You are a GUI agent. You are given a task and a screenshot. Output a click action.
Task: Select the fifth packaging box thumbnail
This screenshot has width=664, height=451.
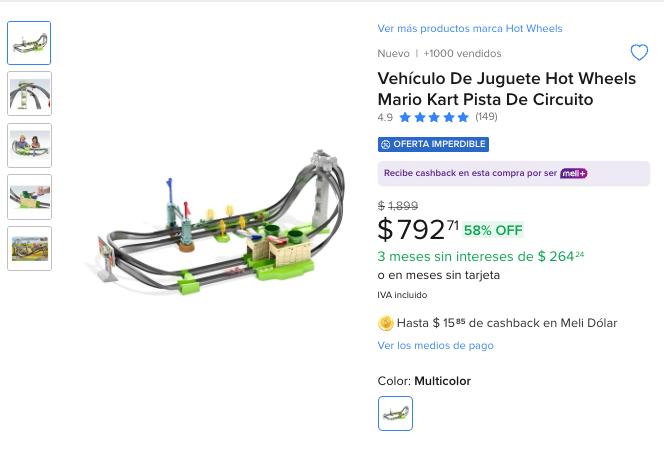29,249
